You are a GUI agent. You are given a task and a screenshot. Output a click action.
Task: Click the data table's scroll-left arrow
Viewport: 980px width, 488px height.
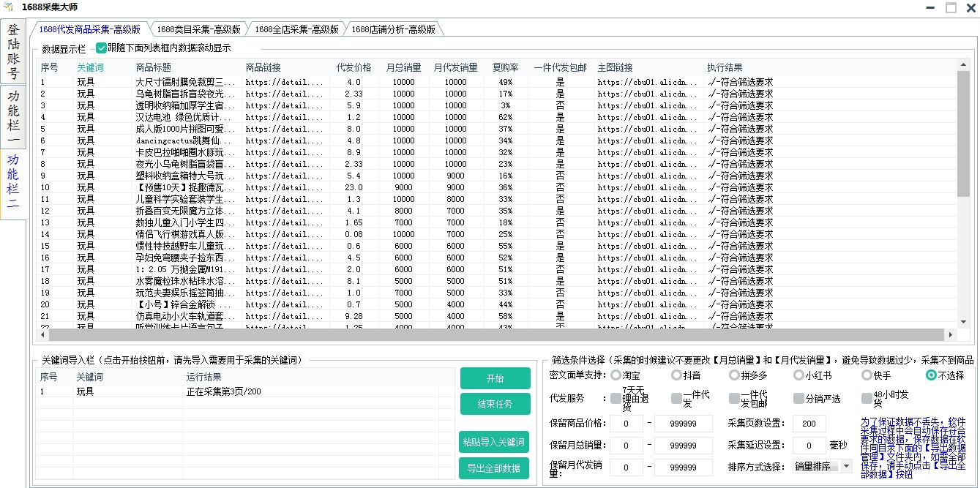(x=44, y=334)
